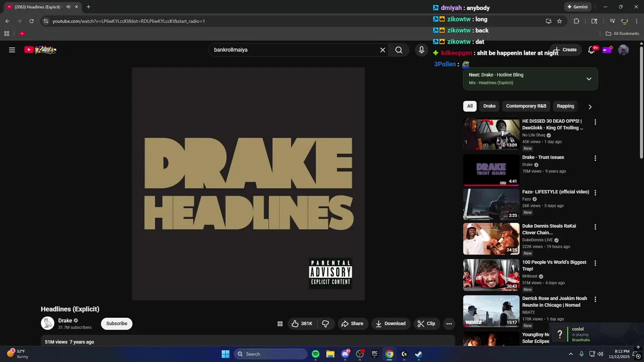
Task: Go back in Chrome
Action: (7, 21)
